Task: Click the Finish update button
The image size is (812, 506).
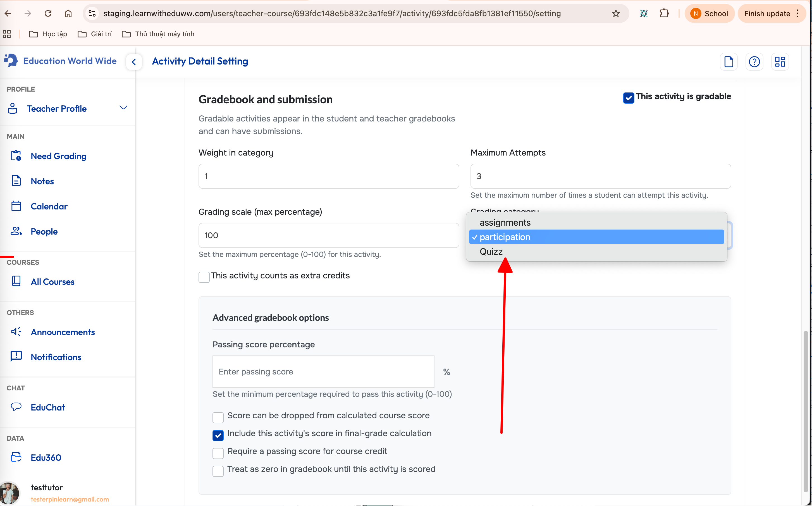Action: pos(766,13)
